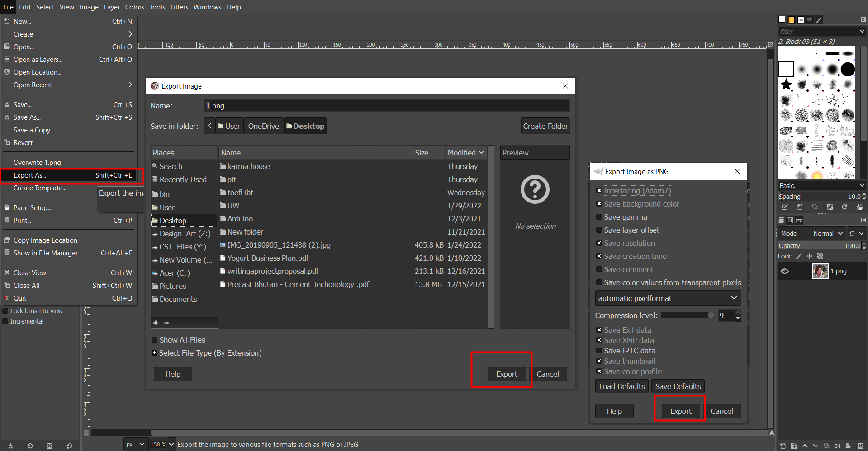
Task: Cancel the Export Image as PNG dialog
Action: [722, 411]
